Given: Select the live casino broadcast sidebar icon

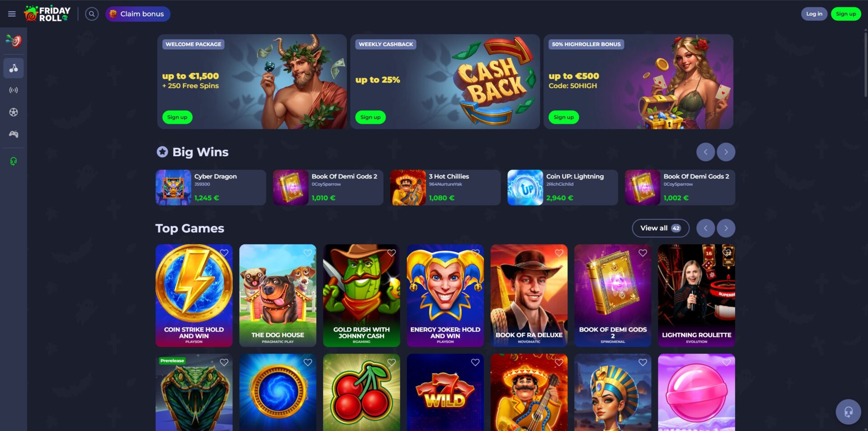Looking at the screenshot, I should [x=14, y=90].
